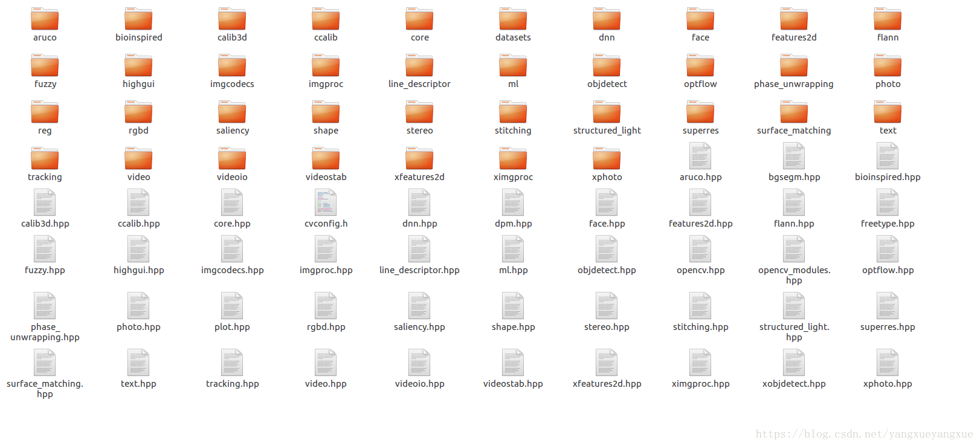Select the cvconfig.h header file icon

[326, 202]
